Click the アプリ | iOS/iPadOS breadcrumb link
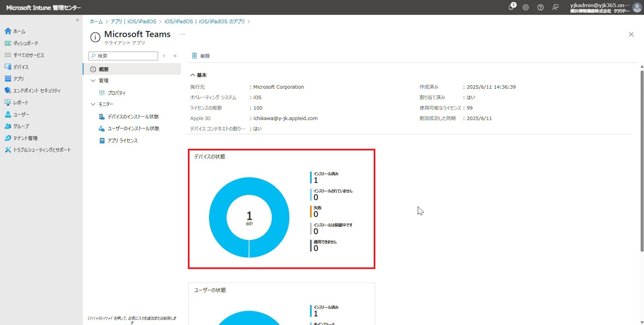The width and height of the screenshot is (644, 325). point(133,21)
